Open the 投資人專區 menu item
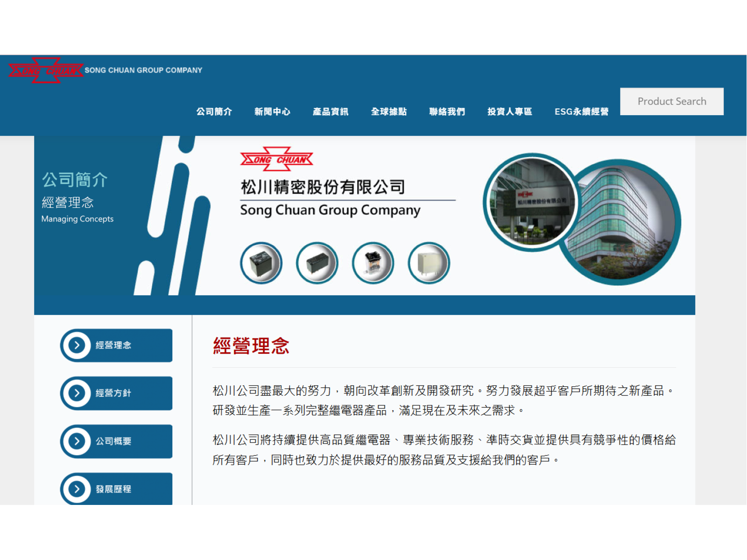The height and width of the screenshot is (560, 747). (510, 112)
